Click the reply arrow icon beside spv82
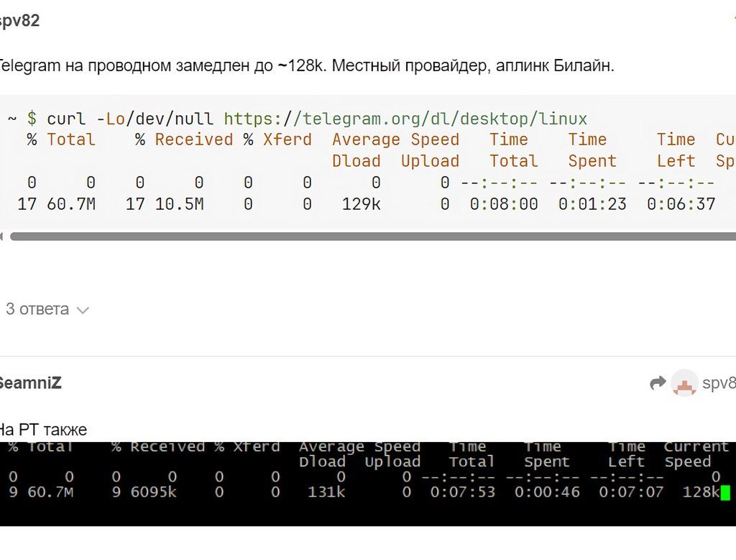 click(x=657, y=384)
